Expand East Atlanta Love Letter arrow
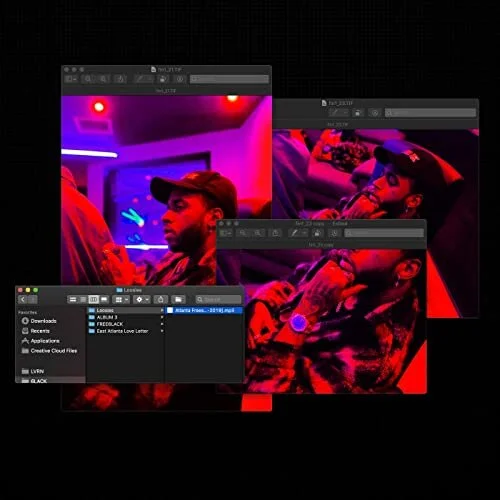 [x=162, y=331]
